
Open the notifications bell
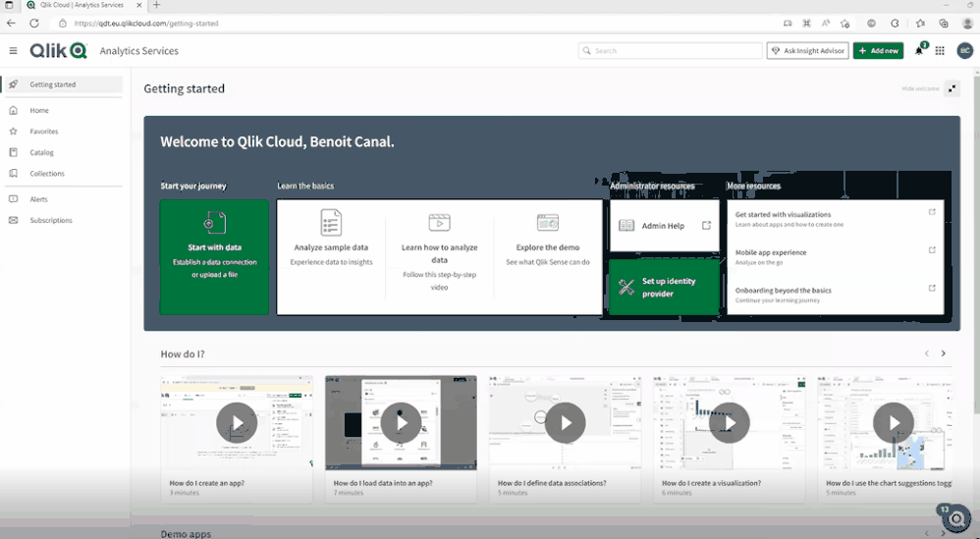(919, 51)
